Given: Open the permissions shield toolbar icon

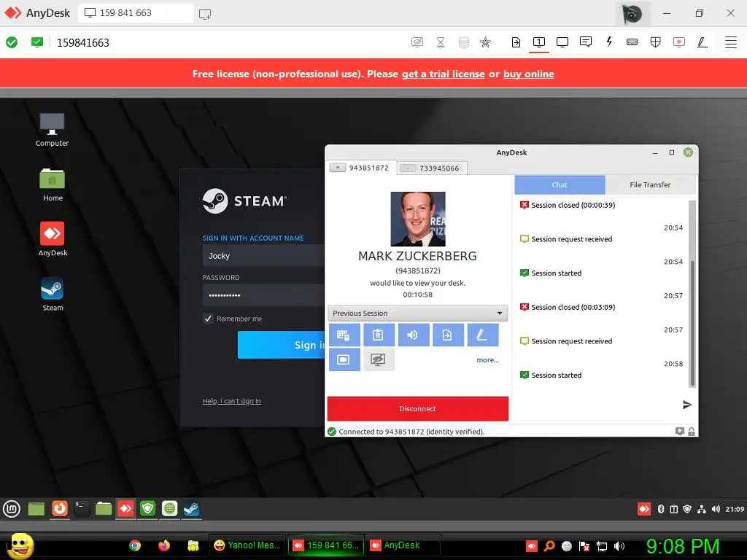Looking at the screenshot, I should [656, 42].
